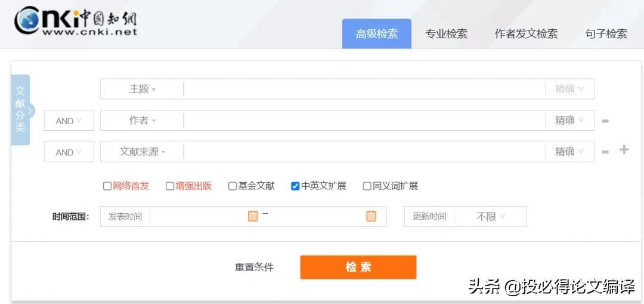
Task: Click the orange 检索 button
Action: [x=358, y=268]
